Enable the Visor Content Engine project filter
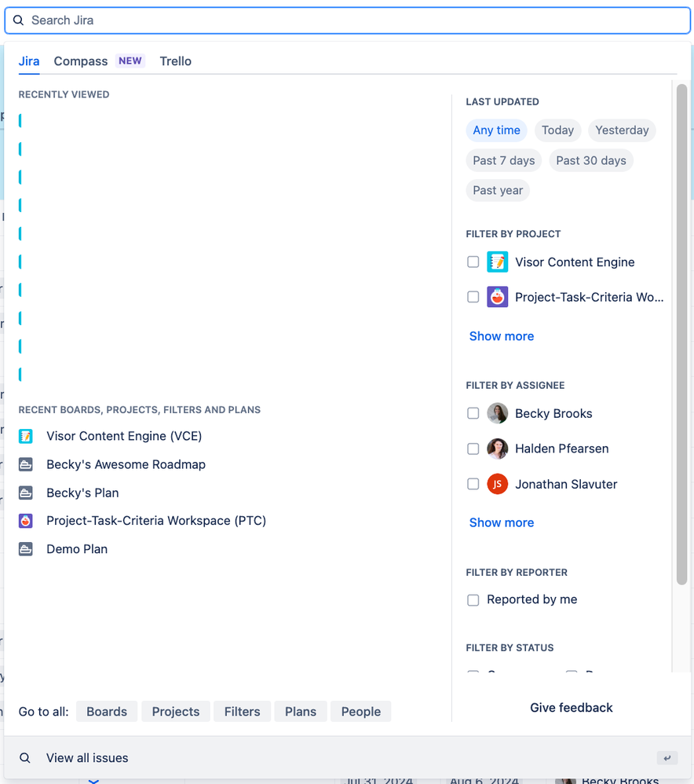The height and width of the screenshot is (784, 694). (473, 262)
